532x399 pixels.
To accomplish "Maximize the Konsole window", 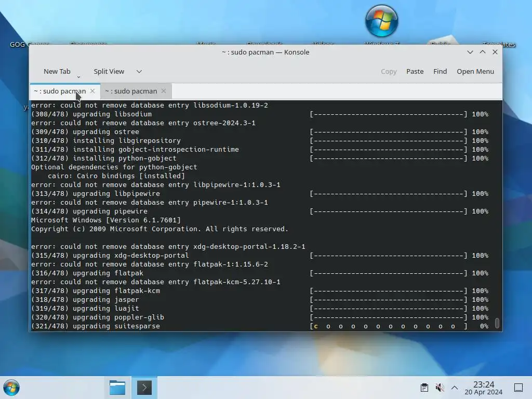I will coord(483,52).
